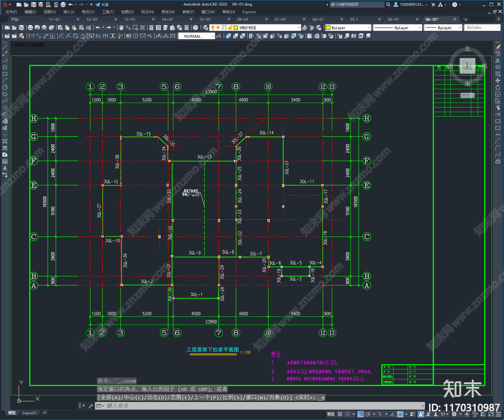This screenshot has height=420, width=504.
Task: Close the 08~01 drawing tab
Action: [x=455, y=20]
